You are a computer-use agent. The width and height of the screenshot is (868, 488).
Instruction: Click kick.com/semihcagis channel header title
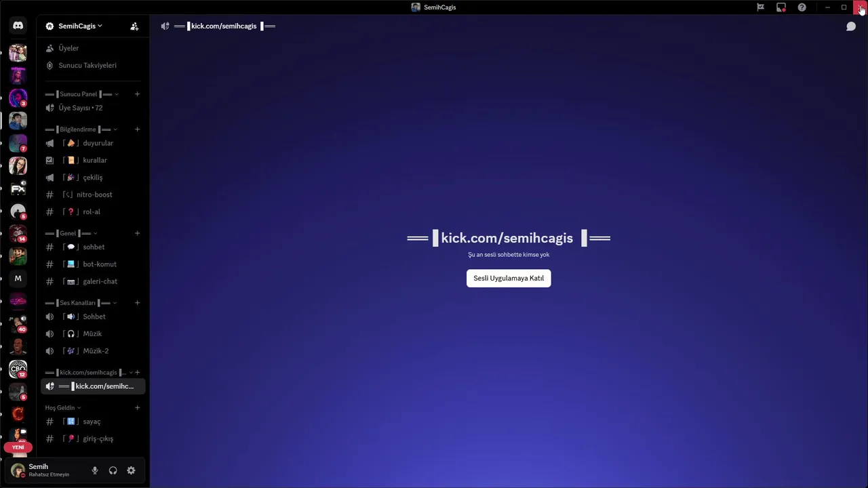click(x=224, y=26)
